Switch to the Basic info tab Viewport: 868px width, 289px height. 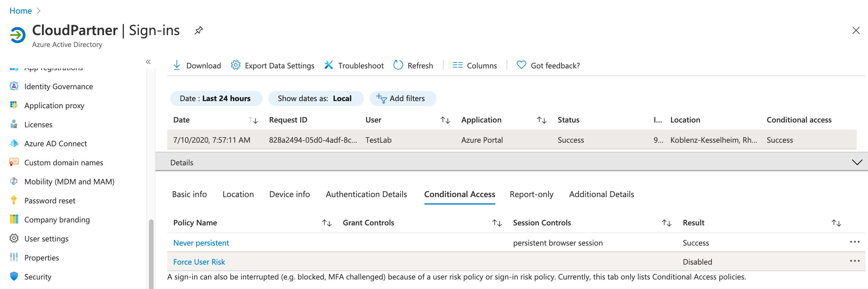click(189, 194)
